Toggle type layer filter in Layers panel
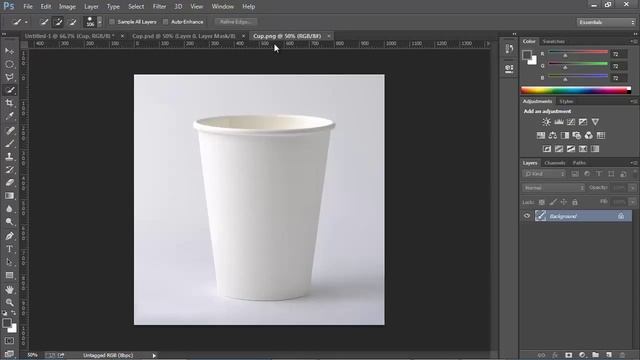The height and width of the screenshot is (360, 640). pyautogui.click(x=599, y=174)
